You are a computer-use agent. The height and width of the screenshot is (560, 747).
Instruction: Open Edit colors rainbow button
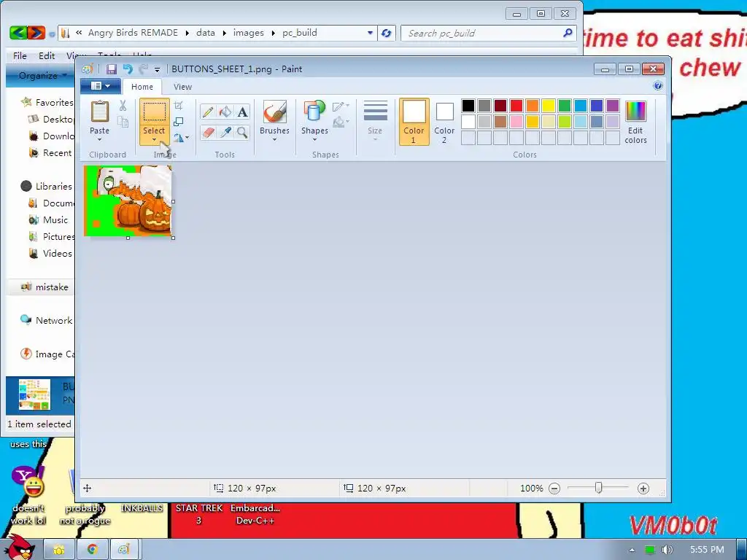pyautogui.click(x=635, y=122)
